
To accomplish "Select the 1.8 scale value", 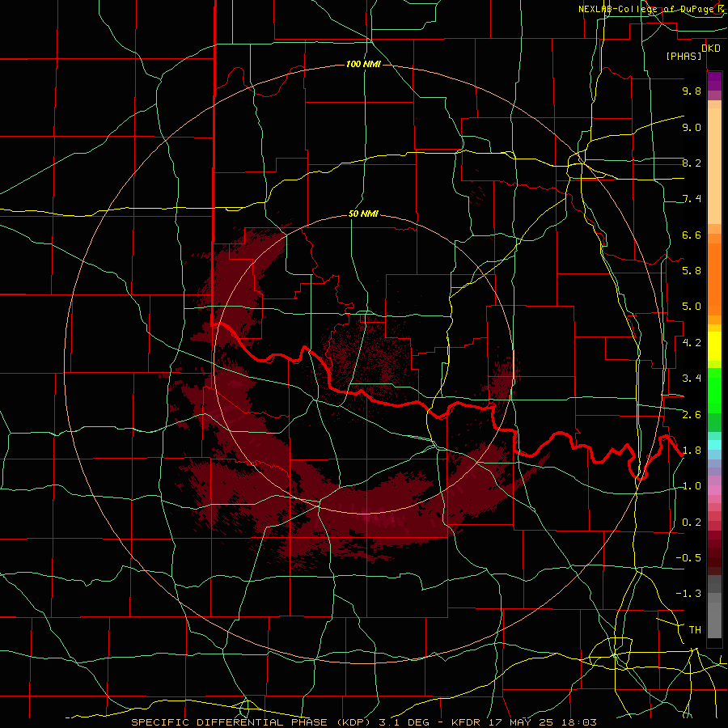I will point(692,451).
